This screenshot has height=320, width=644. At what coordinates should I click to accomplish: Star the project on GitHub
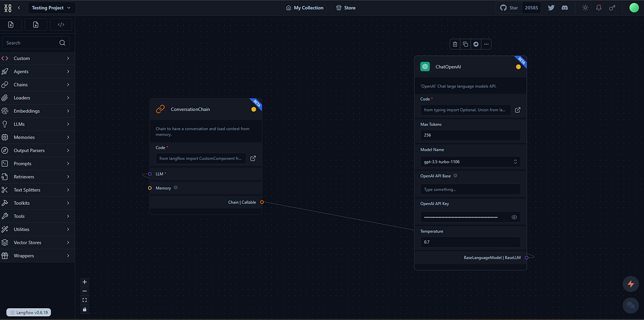(509, 8)
